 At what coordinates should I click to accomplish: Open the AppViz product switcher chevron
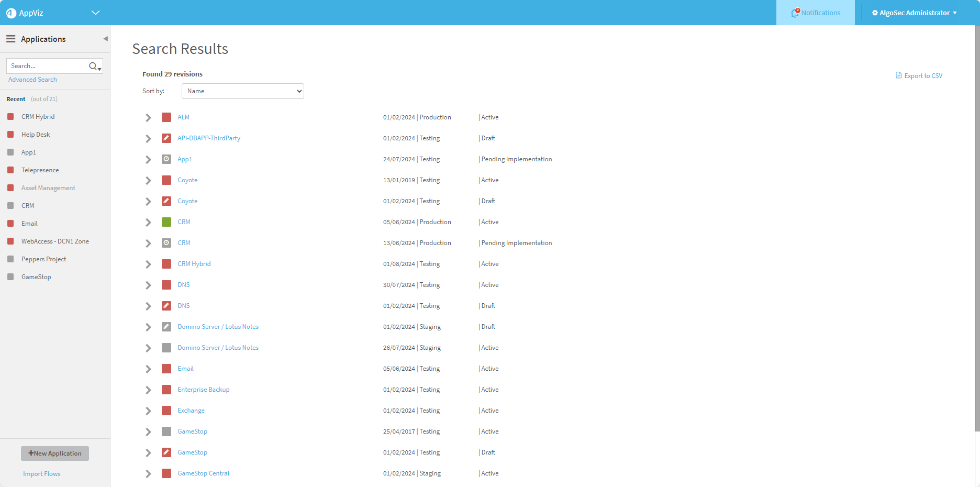(x=95, y=13)
